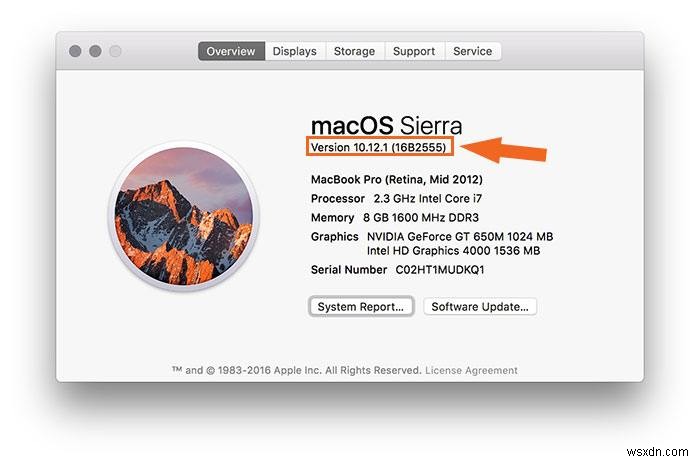Click the macOS Sierra mountain image

[x=184, y=216]
